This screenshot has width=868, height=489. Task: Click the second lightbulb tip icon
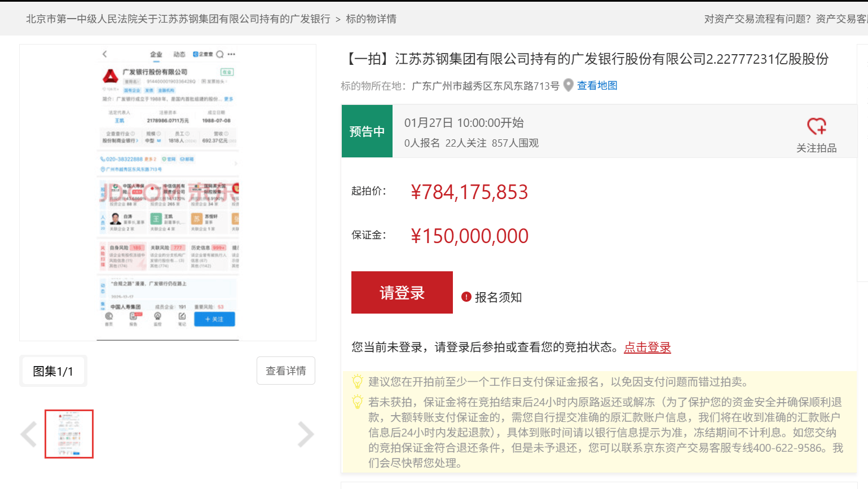click(x=357, y=402)
